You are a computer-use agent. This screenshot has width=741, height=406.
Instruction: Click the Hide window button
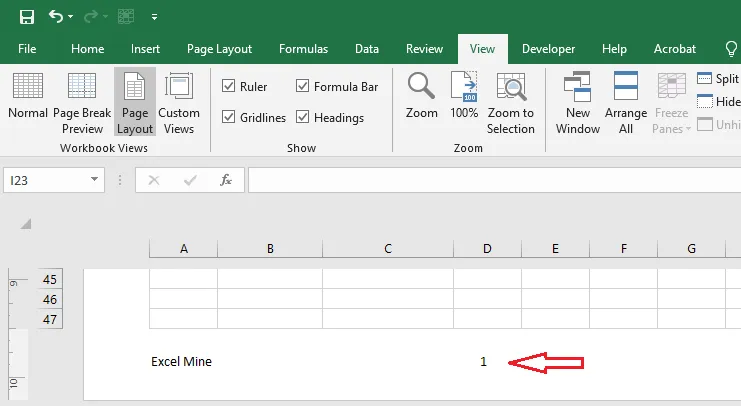click(718, 101)
